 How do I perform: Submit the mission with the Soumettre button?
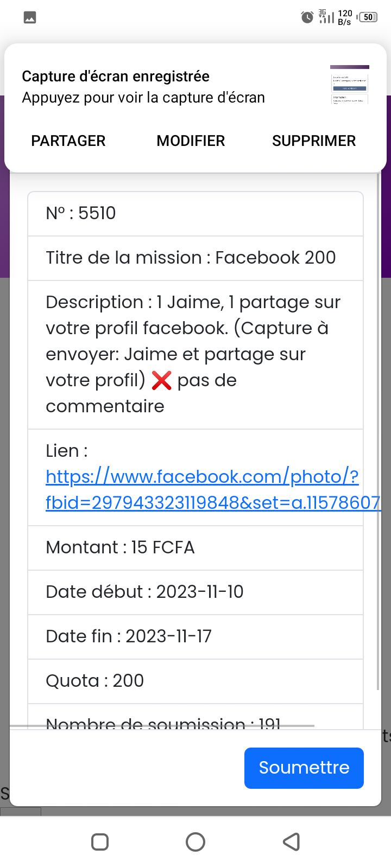click(x=304, y=768)
